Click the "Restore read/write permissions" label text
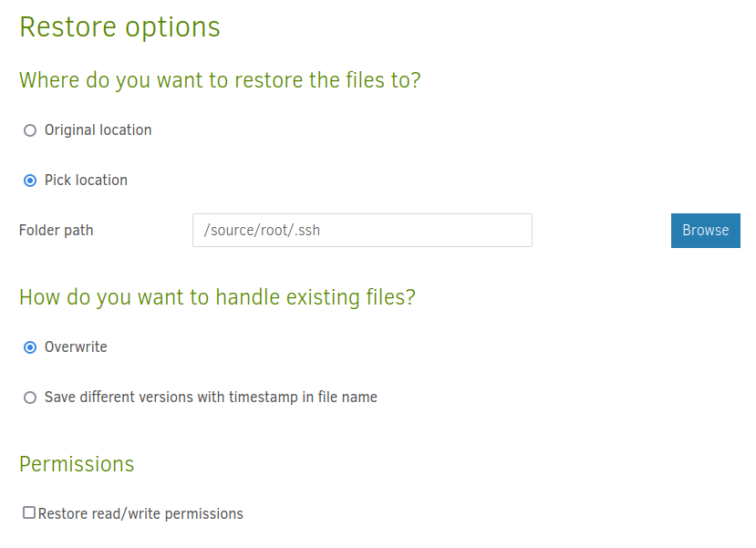Image resolution: width=756 pixels, height=548 pixels. tap(140, 514)
